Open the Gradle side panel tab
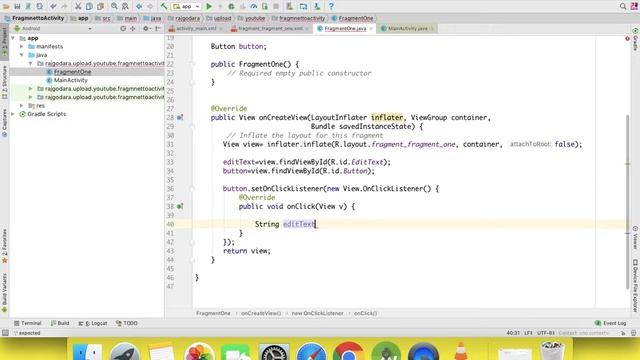The height and width of the screenshot is (360, 640). point(636,40)
